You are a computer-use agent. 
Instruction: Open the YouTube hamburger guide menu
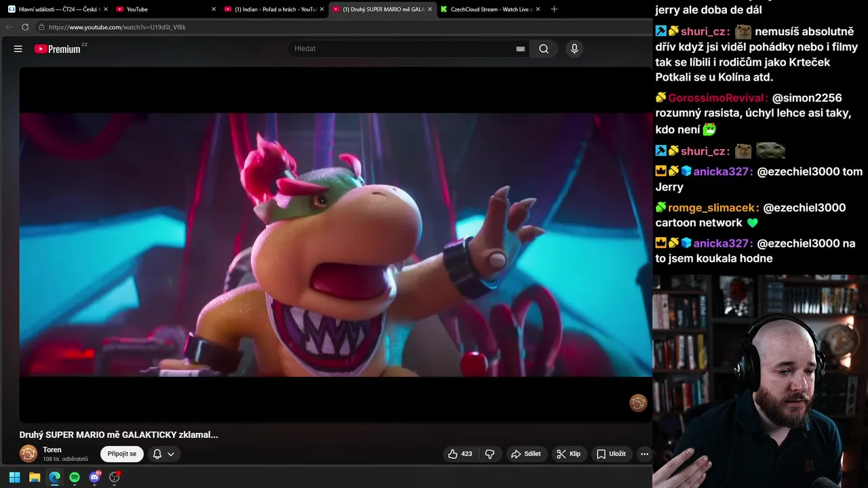tap(18, 49)
